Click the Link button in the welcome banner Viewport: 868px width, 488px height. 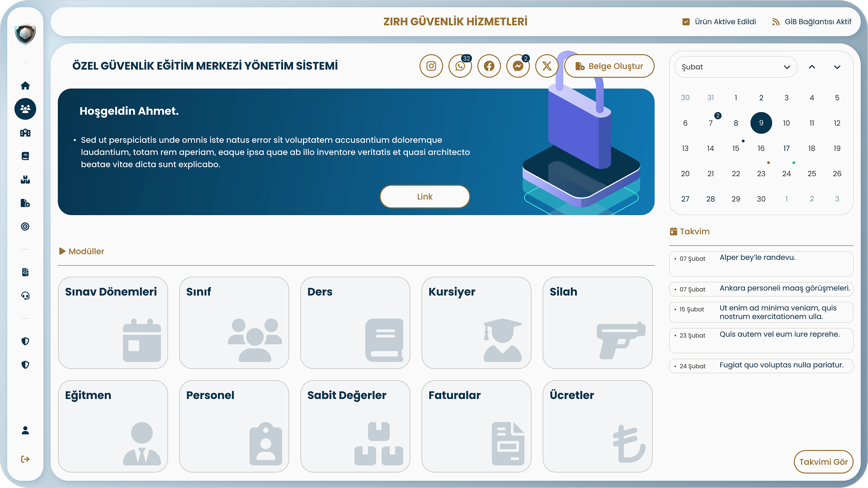coord(425,197)
